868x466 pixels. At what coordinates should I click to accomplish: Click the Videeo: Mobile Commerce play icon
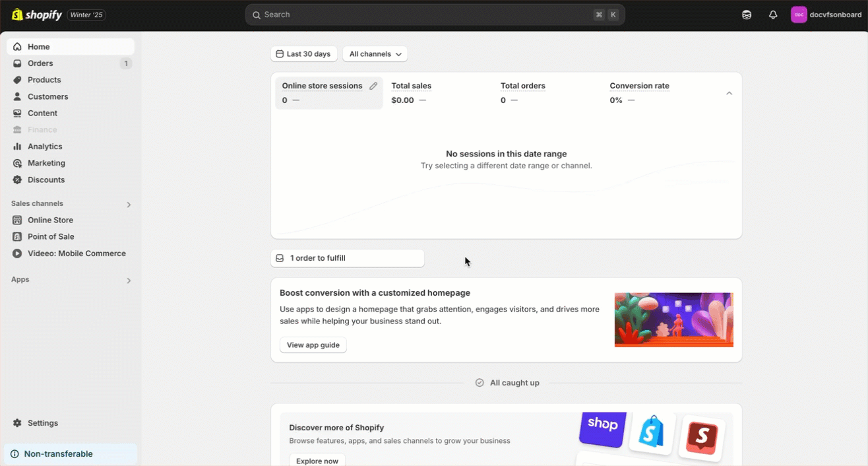17,253
